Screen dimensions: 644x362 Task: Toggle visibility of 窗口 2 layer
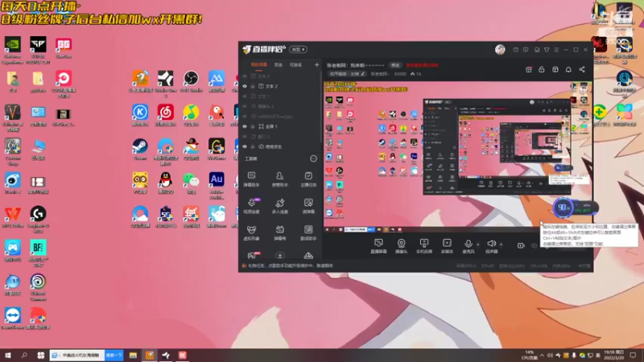click(245, 136)
